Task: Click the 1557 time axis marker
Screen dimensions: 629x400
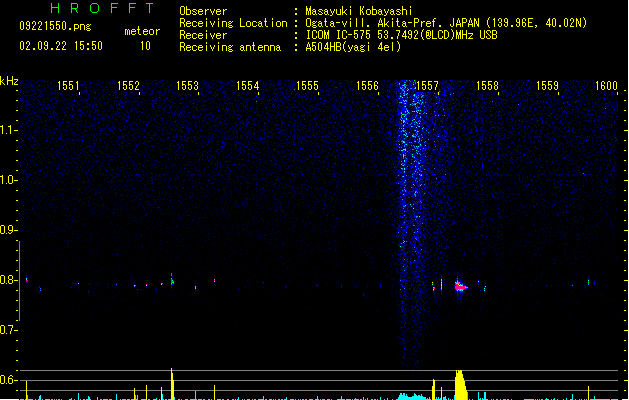Action: pyautogui.click(x=427, y=86)
